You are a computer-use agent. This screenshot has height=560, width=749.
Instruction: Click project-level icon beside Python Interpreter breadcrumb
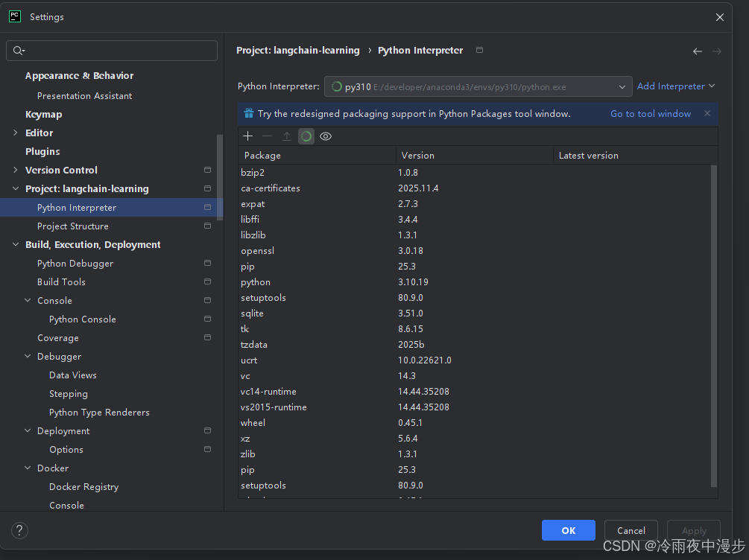(480, 50)
